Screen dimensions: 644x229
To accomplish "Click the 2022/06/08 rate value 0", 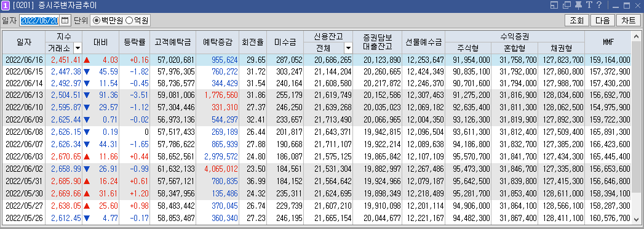I will (x=146, y=132).
